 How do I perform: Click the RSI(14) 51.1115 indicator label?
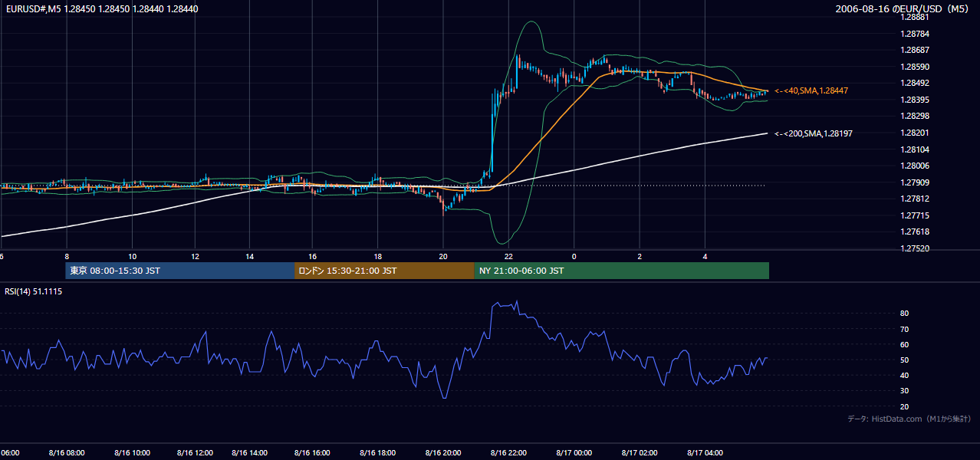(34, 291)
